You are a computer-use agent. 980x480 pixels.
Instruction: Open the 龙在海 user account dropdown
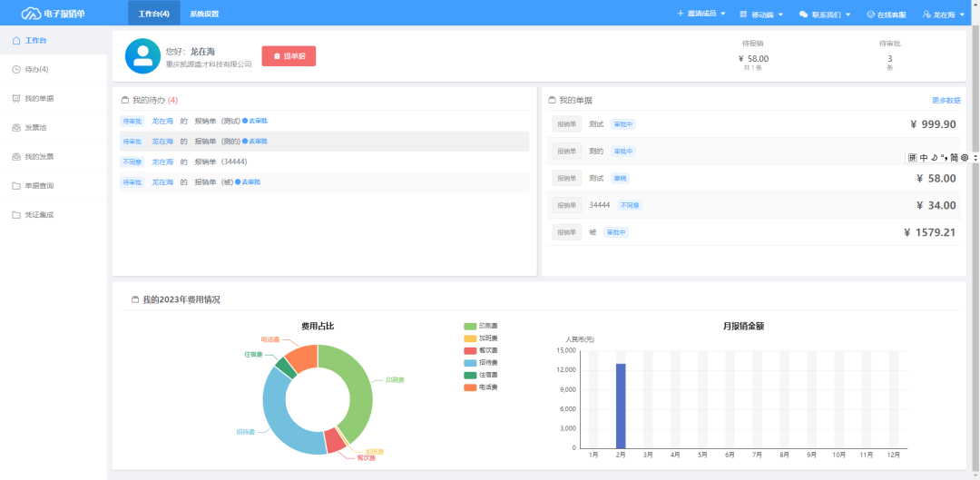(943, 14)
